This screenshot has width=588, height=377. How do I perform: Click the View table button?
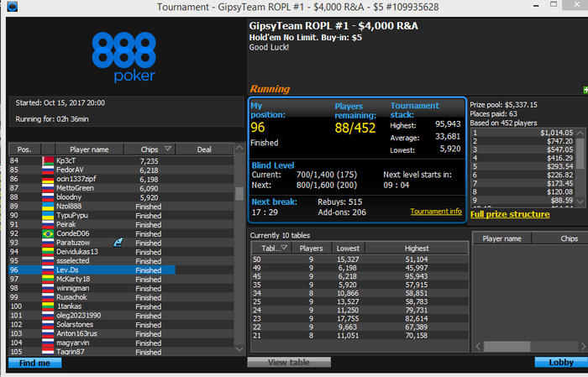(289, 363)
